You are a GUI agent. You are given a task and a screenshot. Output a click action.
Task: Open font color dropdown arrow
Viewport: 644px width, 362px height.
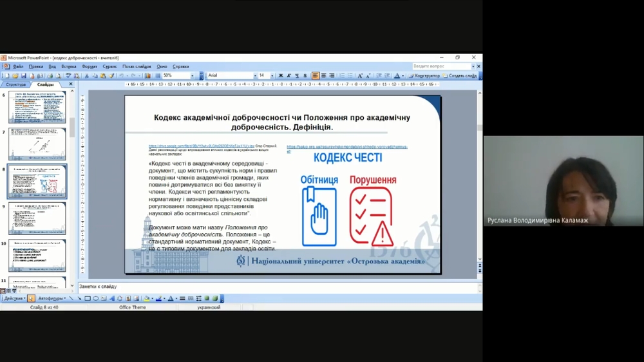pyautogui.click(x=403, y=75)
